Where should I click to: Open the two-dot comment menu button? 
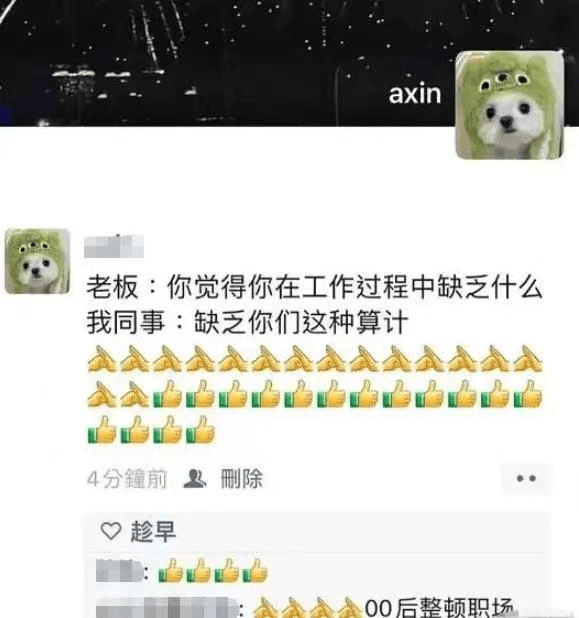coord(526,478)
